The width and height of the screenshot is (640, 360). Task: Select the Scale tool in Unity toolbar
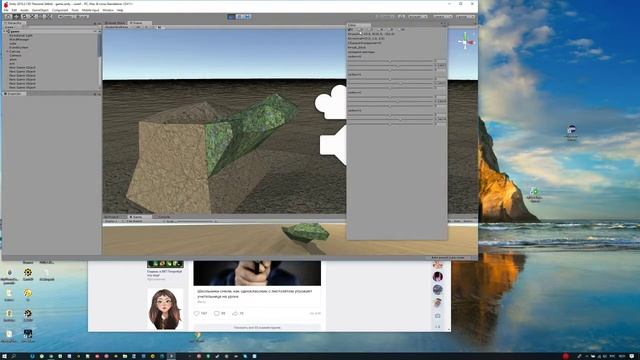pyautogui.click(x=33, y=17)
